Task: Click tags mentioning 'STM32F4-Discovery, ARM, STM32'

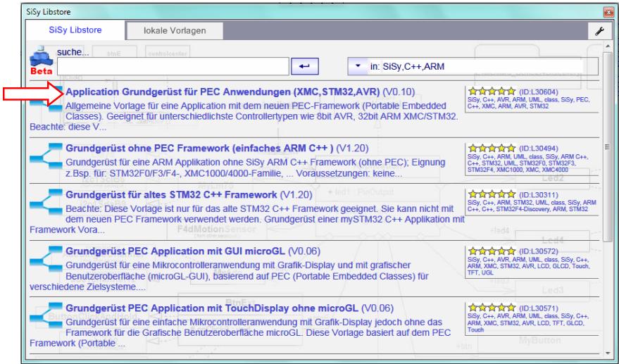Action: 532,206
